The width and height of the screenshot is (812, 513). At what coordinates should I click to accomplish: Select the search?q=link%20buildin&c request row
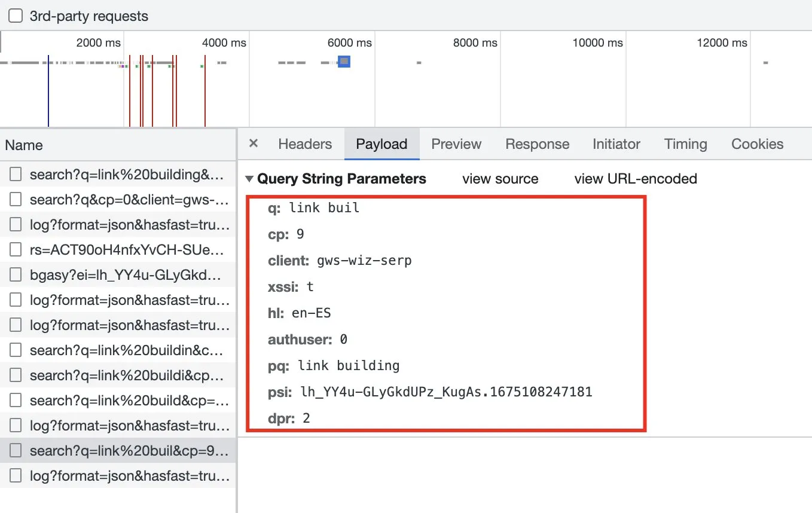118,350
